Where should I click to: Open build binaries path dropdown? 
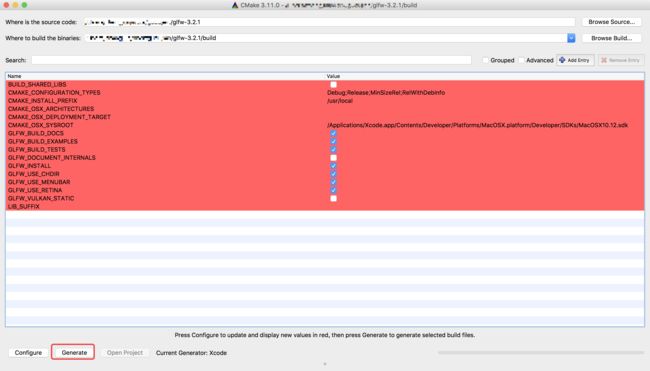(571, 38)
